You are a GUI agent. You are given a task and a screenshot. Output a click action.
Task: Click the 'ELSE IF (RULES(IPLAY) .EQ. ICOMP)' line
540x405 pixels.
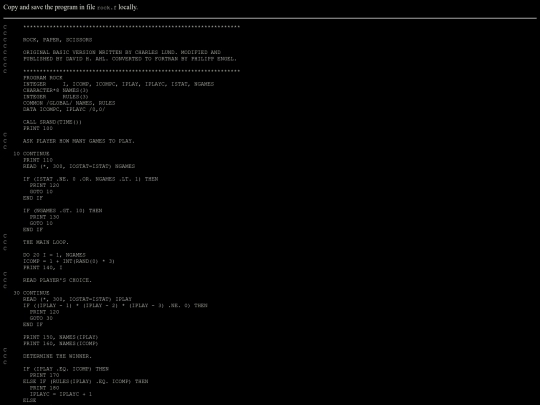86,382
